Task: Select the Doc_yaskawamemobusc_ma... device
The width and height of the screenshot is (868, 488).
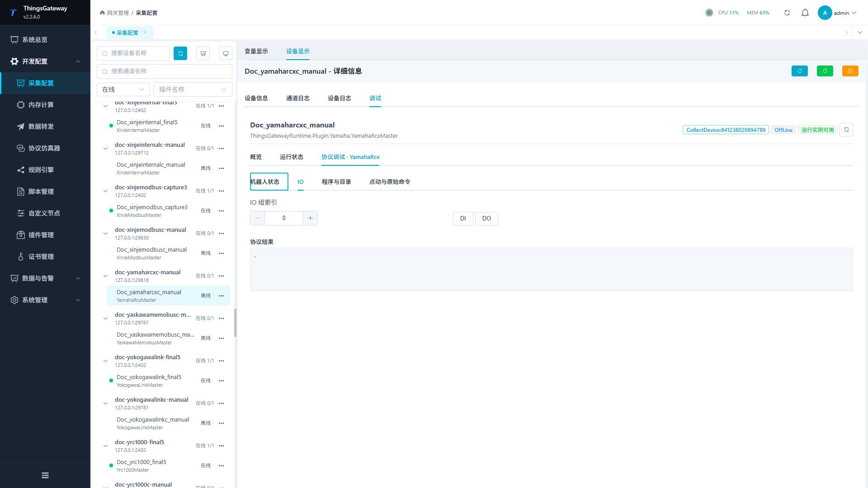Action: click(168, 338)
